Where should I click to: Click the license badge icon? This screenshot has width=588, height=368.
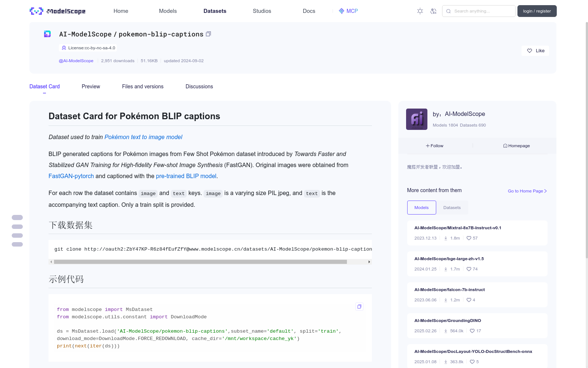64,48
